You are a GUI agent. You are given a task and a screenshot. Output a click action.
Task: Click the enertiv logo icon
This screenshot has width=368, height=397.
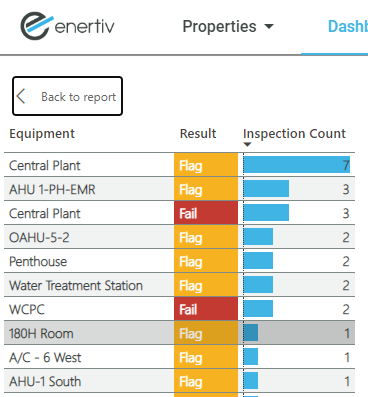pyautogui.click(x=37, y=26)
